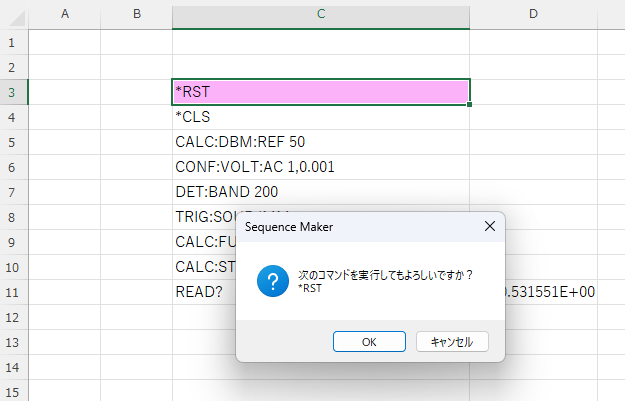Screen dimensions: 625x401
Task: Select cell containing *CLS
Action: tap(321, 117)
